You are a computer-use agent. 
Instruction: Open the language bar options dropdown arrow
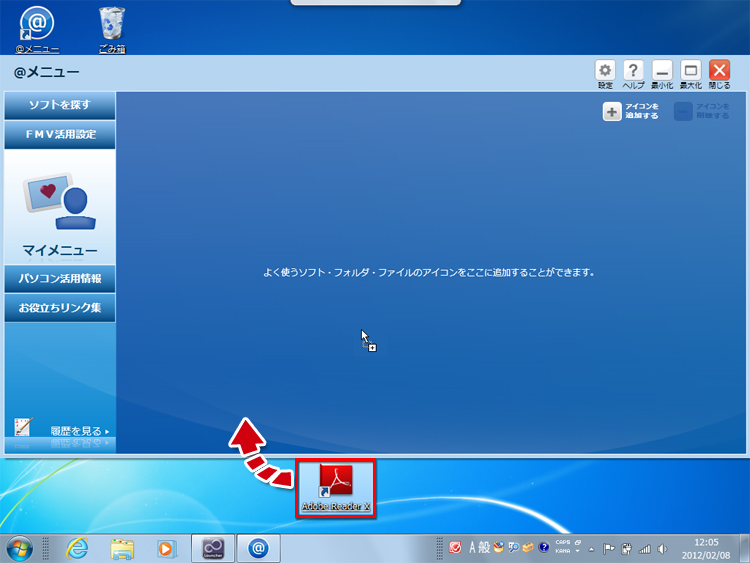(x=578, y=551)
